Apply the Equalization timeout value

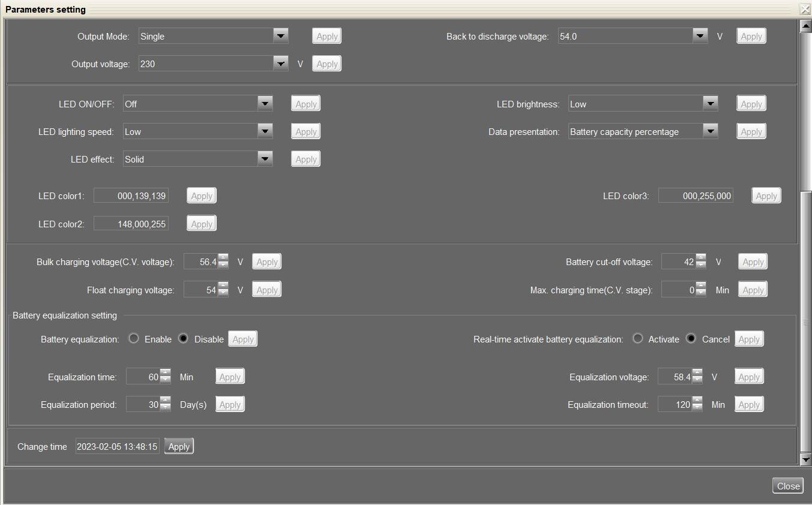(749, 404)
